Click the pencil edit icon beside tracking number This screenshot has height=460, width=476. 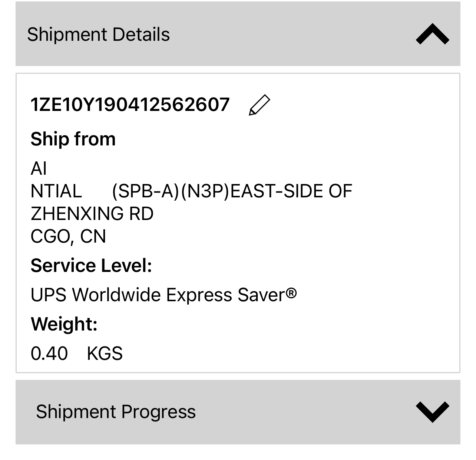[x=259, y=105]
